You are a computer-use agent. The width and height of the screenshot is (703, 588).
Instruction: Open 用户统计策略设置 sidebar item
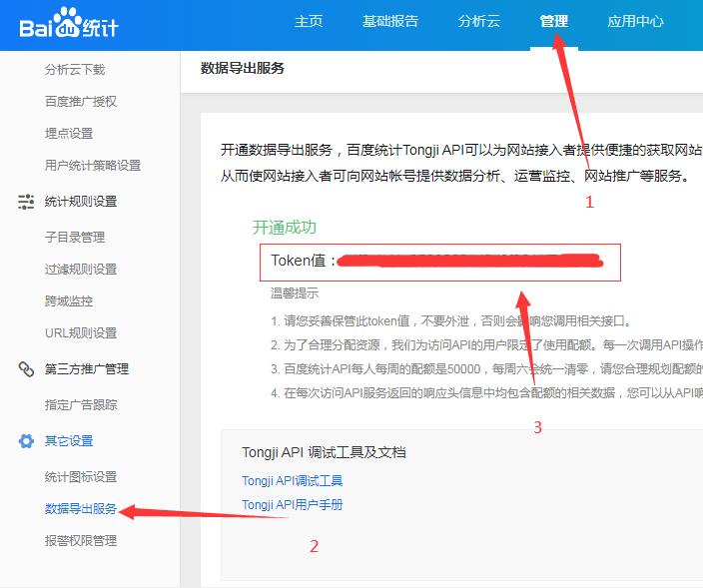(93, 166)
